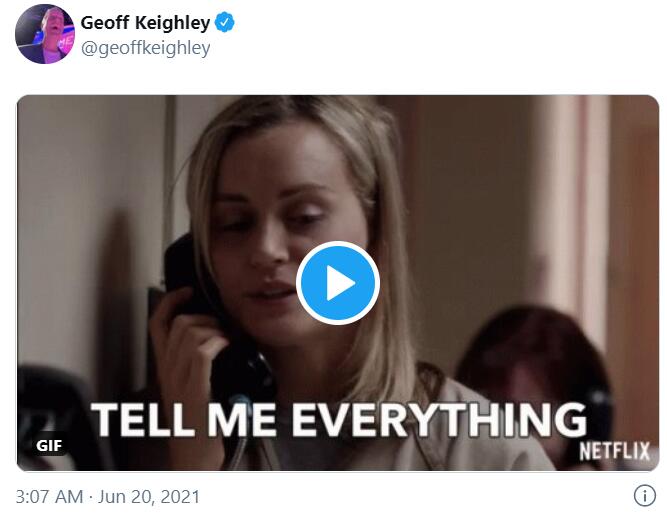Open the tweet info icon
This screenshot has height=513, width=667.
(645, 496)
